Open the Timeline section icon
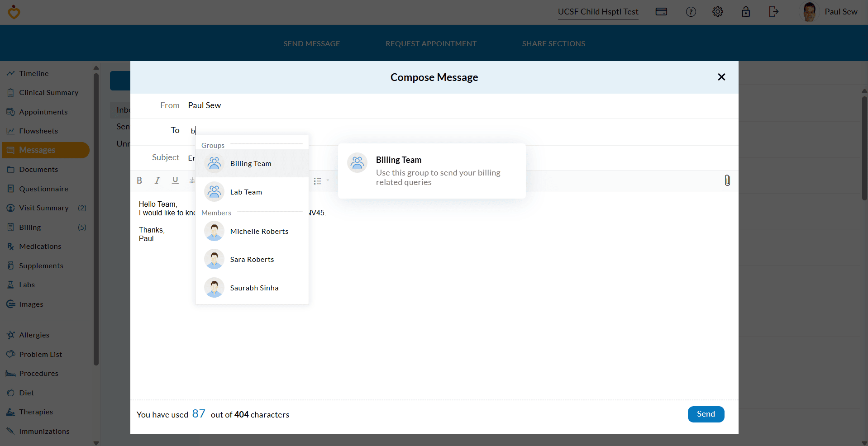 [x=10, y=73]
